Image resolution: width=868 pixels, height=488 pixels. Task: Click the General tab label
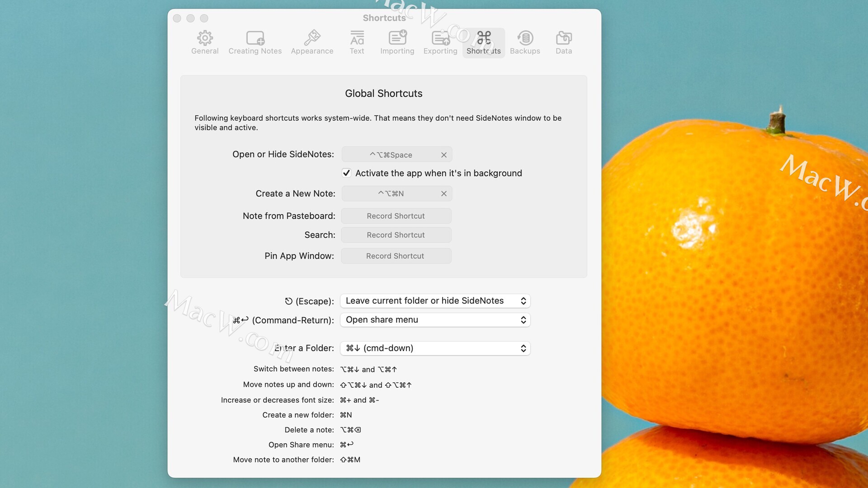pos(205,51)
